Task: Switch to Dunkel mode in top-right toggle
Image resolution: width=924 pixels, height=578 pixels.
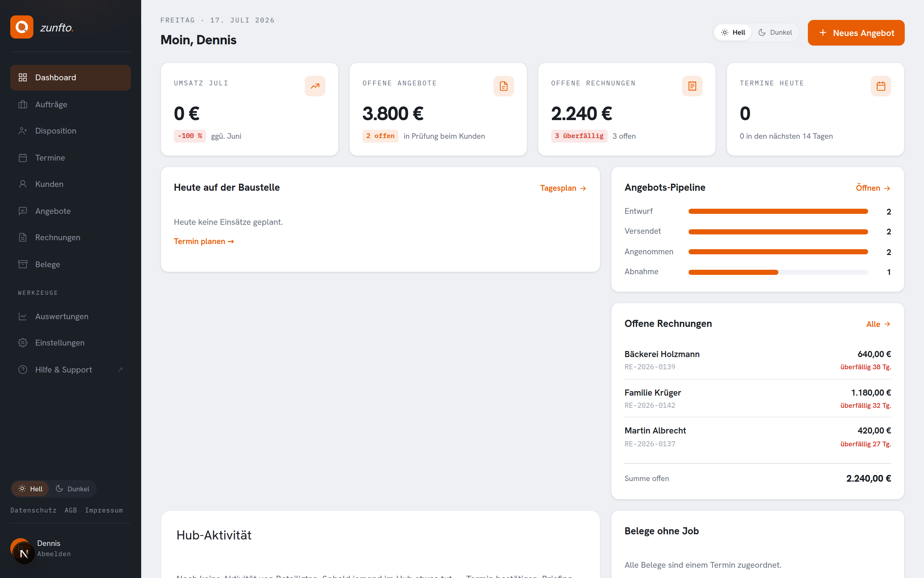Action: click(775, 32)
